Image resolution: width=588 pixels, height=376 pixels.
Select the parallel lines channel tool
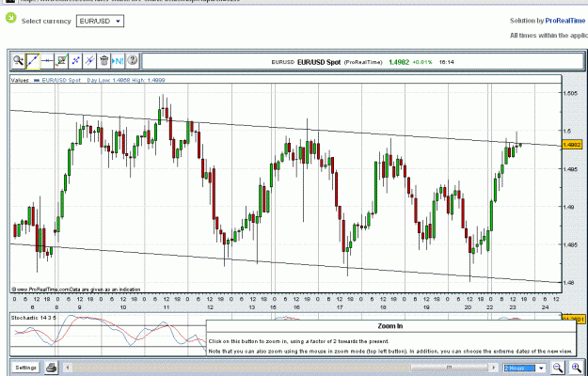89,61
